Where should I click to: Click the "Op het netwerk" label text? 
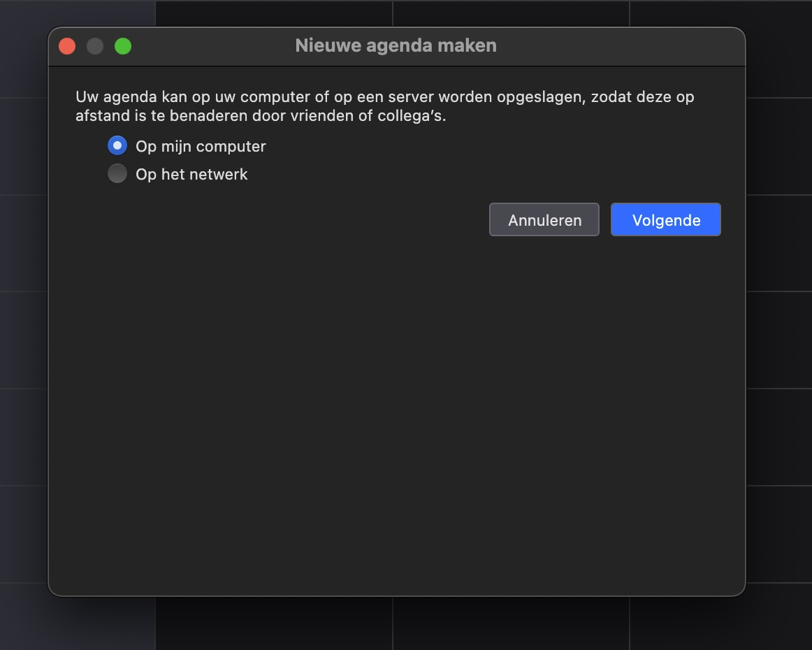(x=191, y=174)
